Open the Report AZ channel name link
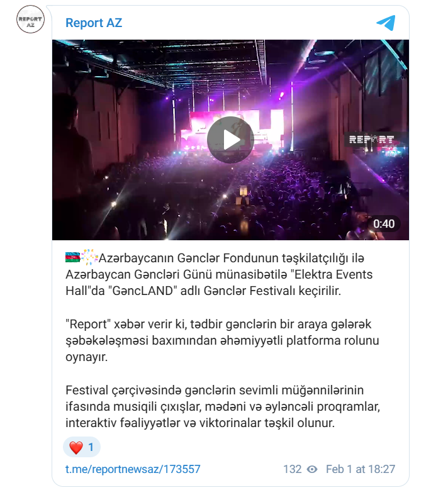The image size is (448, 495). 94,23
